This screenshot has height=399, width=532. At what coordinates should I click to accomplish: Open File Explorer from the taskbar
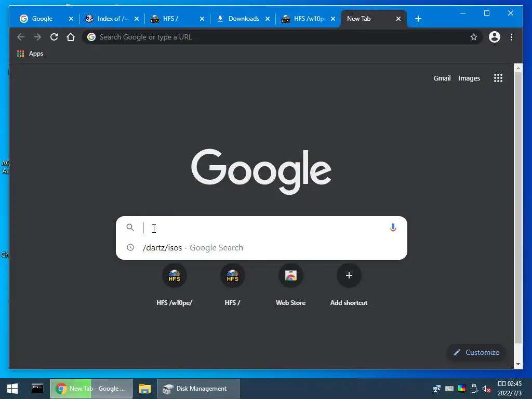pyautogui.click(x=144, y=389)
